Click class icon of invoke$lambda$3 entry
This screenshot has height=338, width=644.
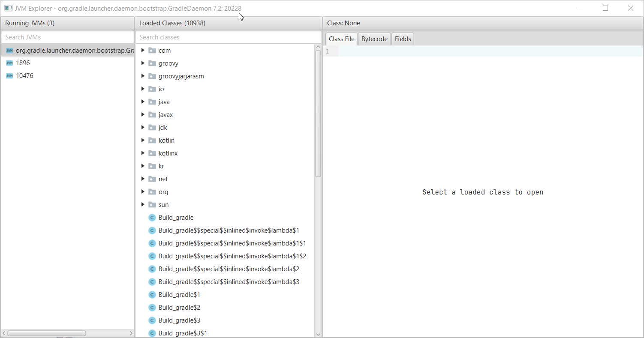pyautogui.click(x=152, y=282)
